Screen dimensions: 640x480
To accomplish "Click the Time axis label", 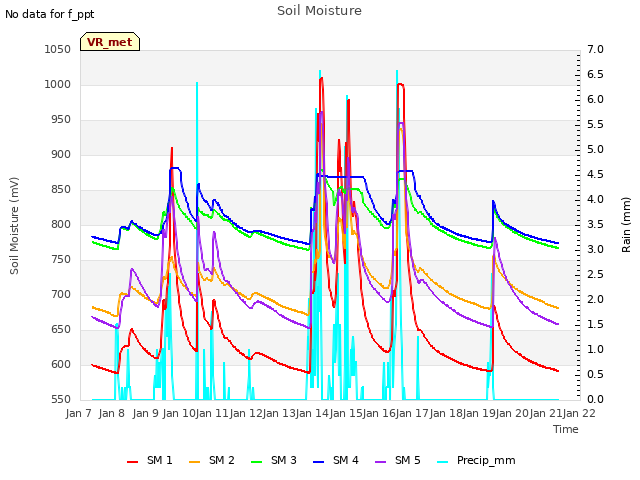I will (566, 429).
